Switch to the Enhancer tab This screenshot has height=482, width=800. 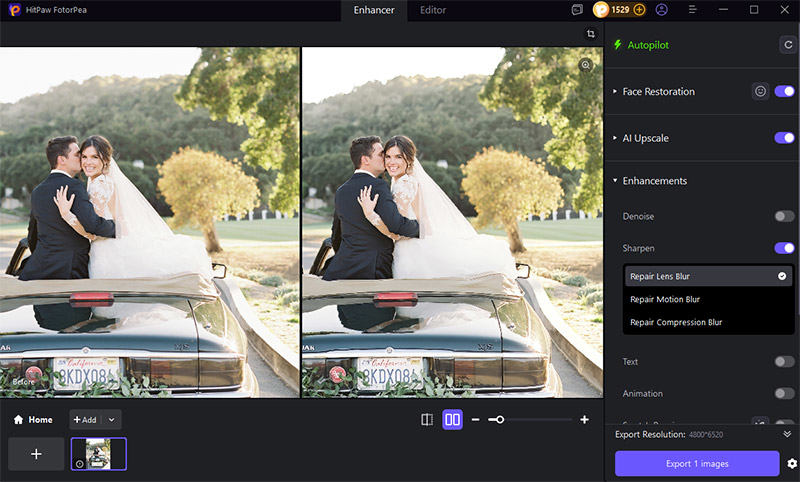374,10
